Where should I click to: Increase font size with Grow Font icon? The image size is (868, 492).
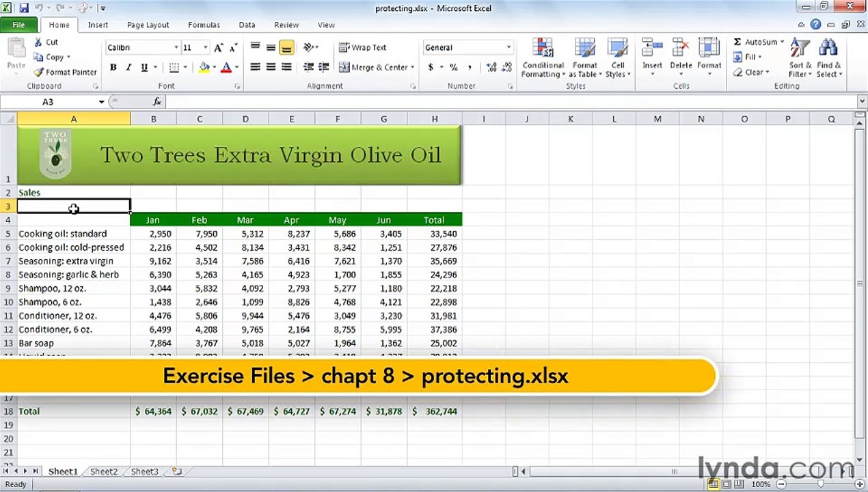click(x=219, y=48)
